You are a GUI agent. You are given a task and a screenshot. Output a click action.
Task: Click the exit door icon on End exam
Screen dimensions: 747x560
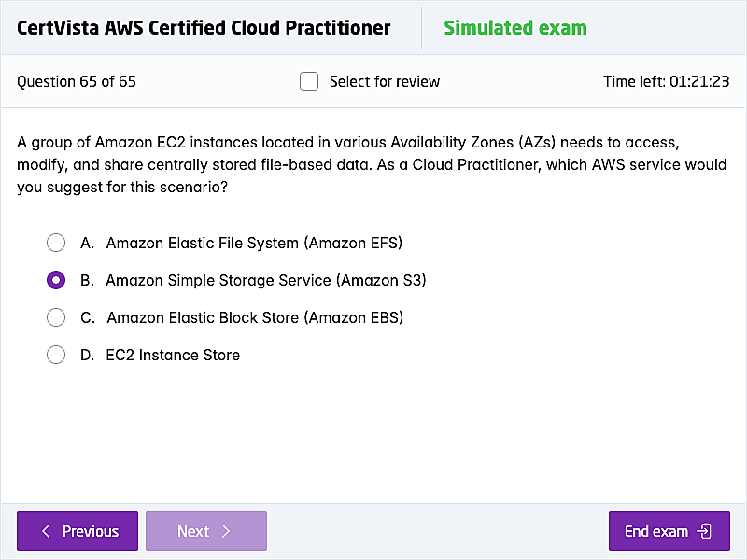[704, 531]
